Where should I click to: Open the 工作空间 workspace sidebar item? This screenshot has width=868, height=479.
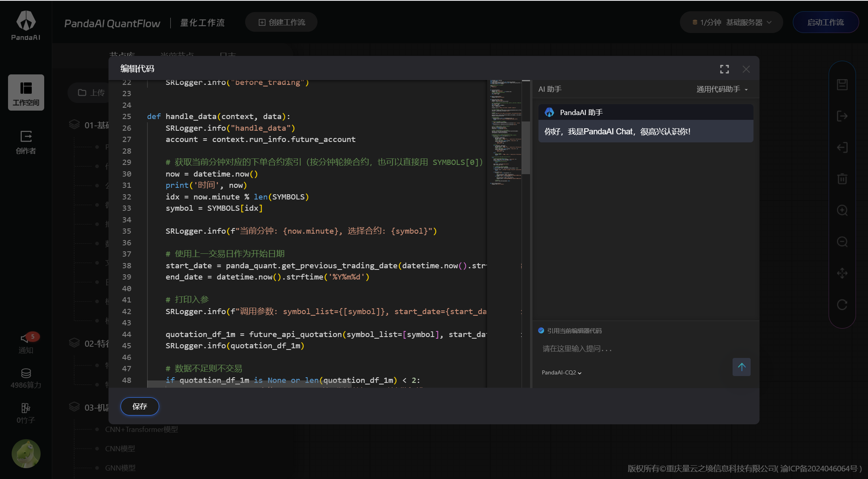[x=26, y=93]
